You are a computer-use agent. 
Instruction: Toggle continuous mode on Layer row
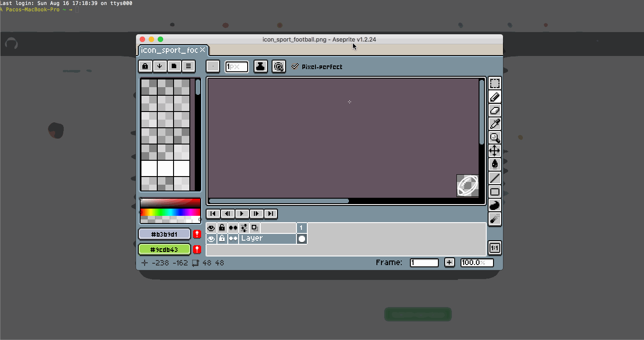pyautogui.click(x=233, y=239)
